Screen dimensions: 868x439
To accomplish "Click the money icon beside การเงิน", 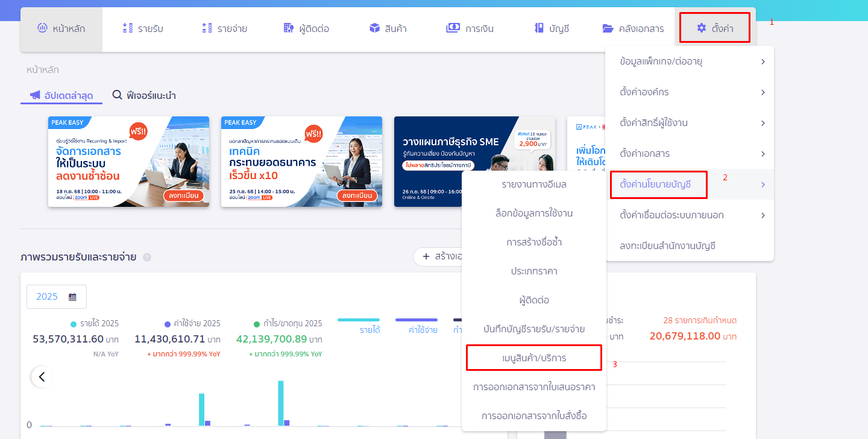I will (453, 28).
